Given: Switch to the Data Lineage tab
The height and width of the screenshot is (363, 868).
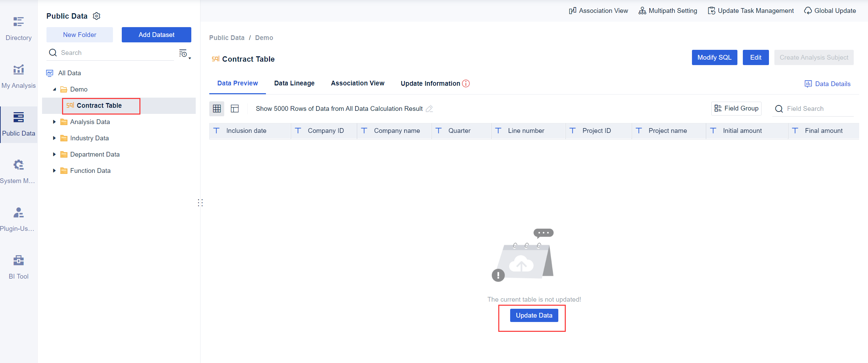Looking at the screenshot, I should coord(294,83).
